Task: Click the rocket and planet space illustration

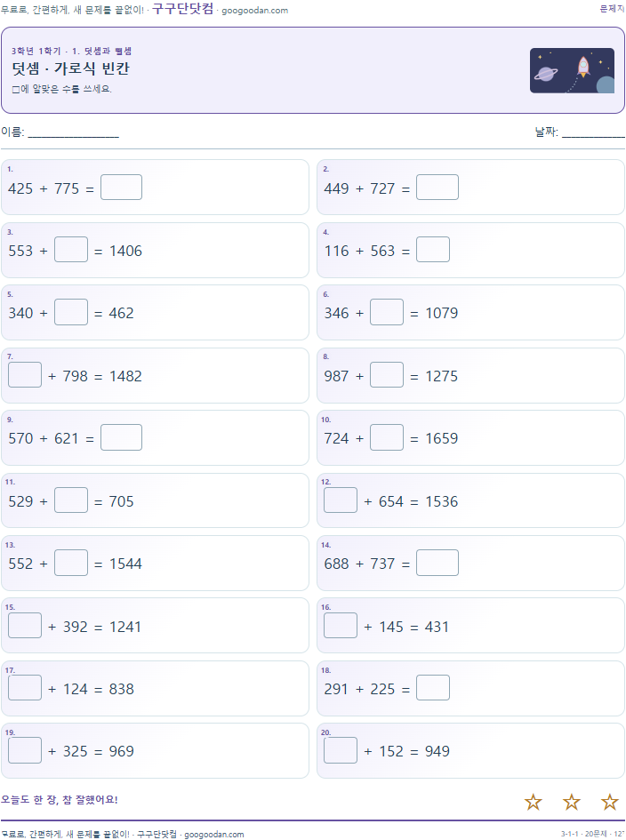Action: 572,71
